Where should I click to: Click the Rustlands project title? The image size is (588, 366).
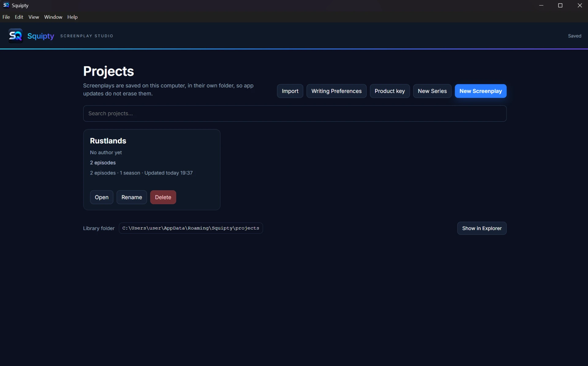108,141
